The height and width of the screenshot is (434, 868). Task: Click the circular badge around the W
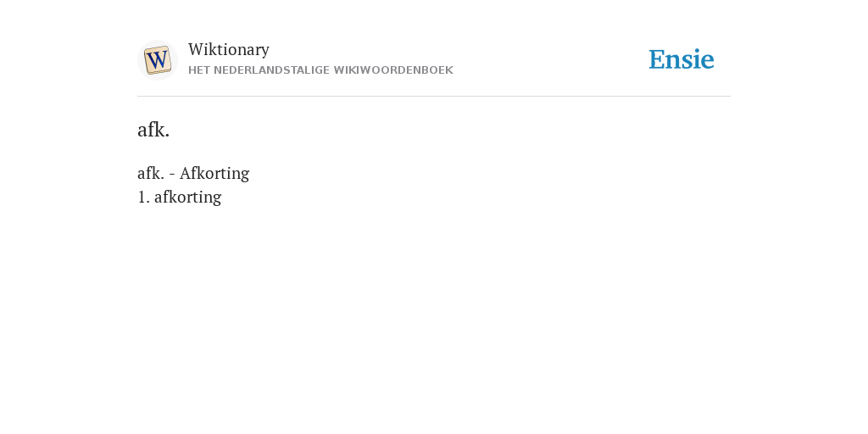click(157, 60)
